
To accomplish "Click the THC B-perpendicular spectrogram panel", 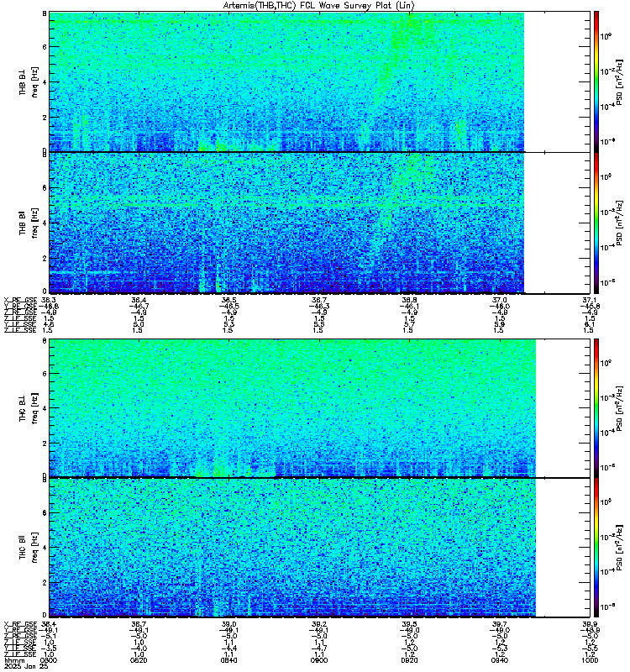I will [x=320, y=407].
